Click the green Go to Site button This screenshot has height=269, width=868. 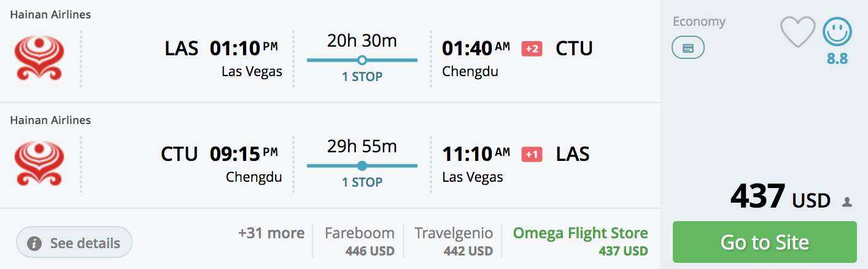[764, 242]
